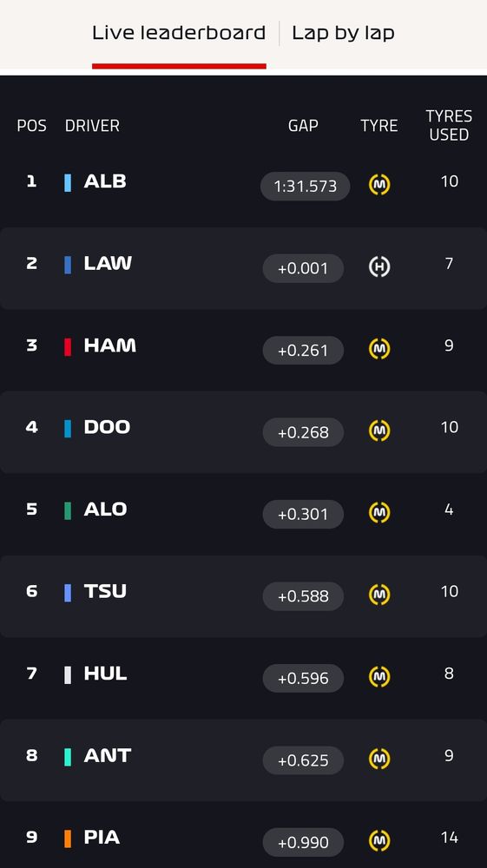Click the hard tyre icon for LAW

(379, 266)
